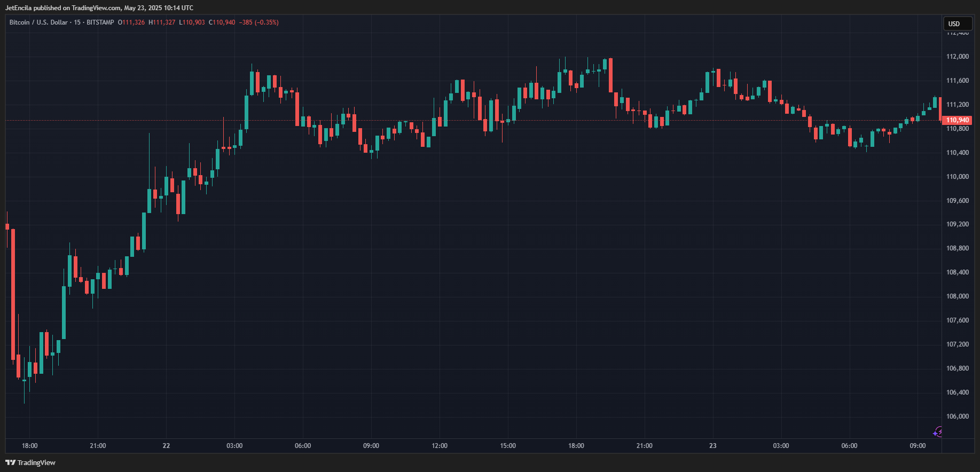This screenshot has width=980, height=472.
Task: Click the Bitcoin / U.S. Dollar symbol title
Action: click(38, 22)
